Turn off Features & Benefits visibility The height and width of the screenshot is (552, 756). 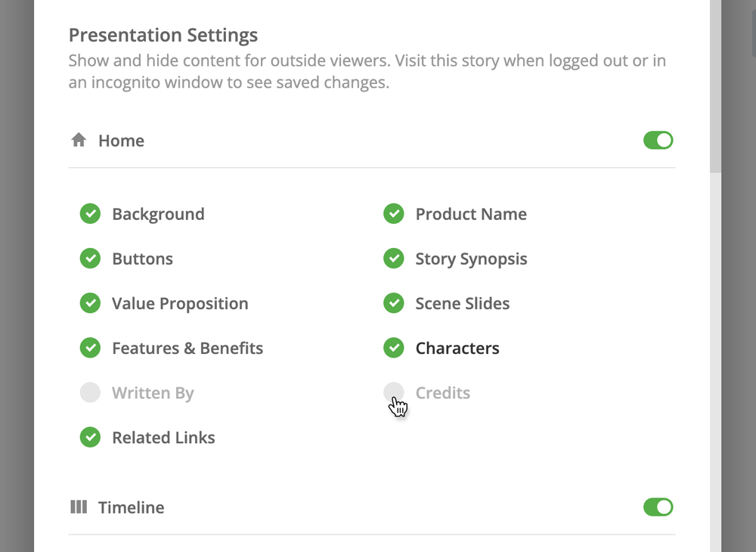pos(90,348)
